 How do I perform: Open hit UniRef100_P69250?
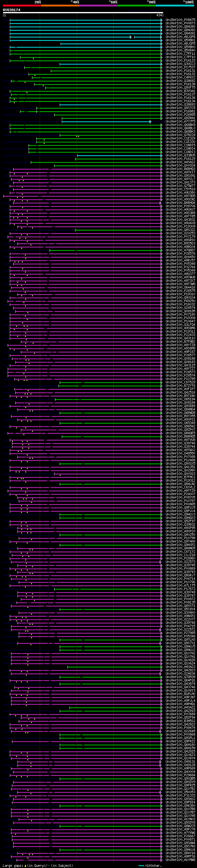(180, 301)
